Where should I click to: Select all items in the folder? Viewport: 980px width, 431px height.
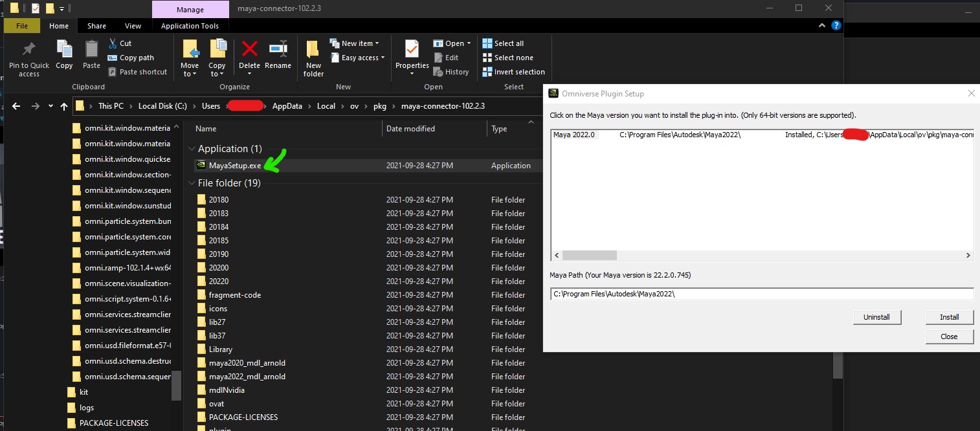point(503,43)
